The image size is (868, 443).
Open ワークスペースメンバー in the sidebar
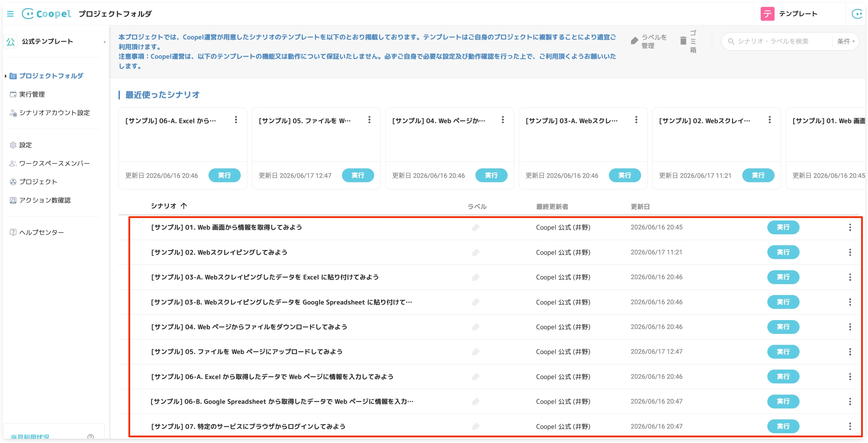point(54,163)
